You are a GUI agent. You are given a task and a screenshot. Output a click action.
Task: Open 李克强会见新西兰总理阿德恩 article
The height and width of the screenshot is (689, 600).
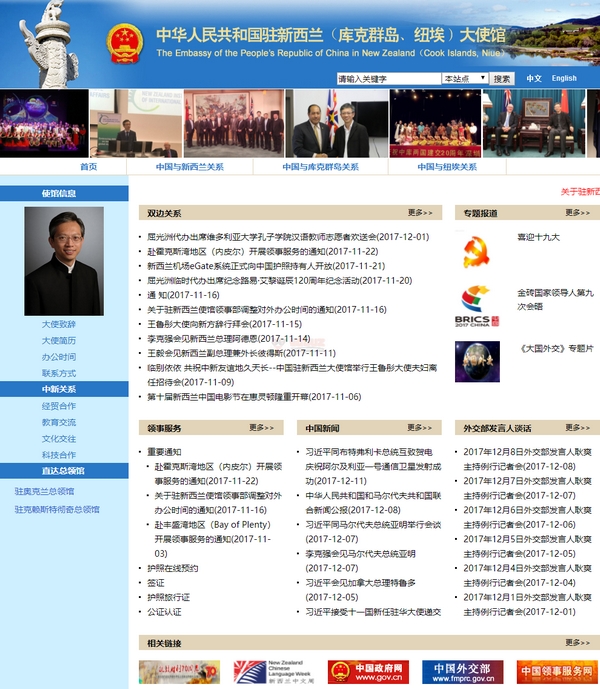229,339
